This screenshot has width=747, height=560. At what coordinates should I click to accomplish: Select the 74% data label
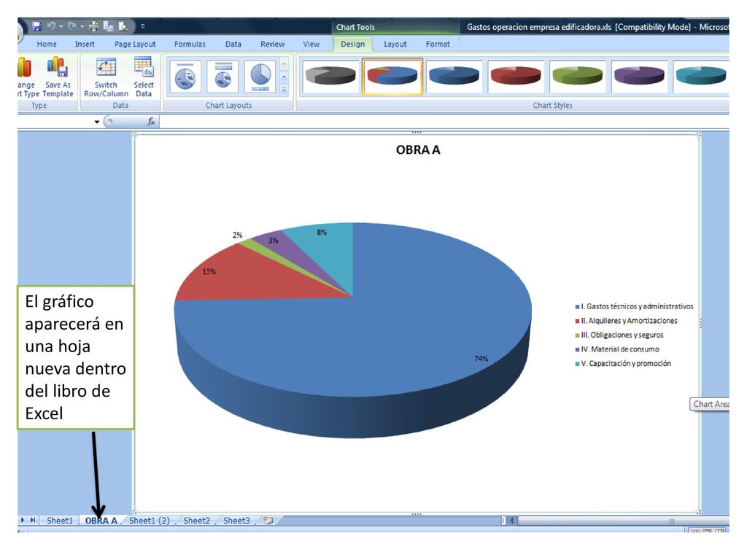click(481, 359)
